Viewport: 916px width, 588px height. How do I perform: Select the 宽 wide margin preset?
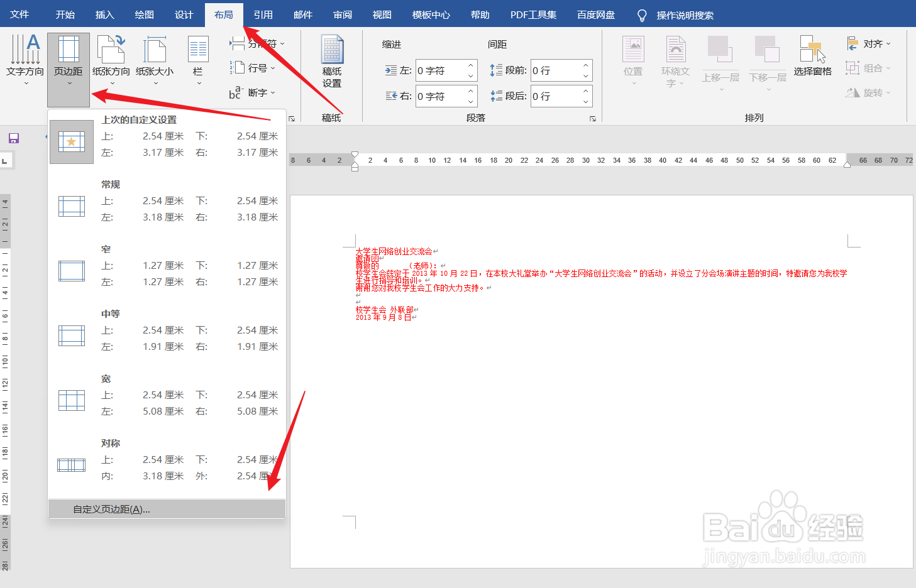pyautogui.click(x=167, y=395)
